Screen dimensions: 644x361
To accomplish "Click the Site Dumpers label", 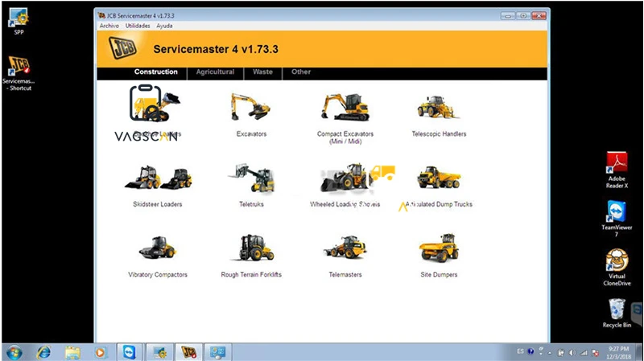I will (439, 274).
